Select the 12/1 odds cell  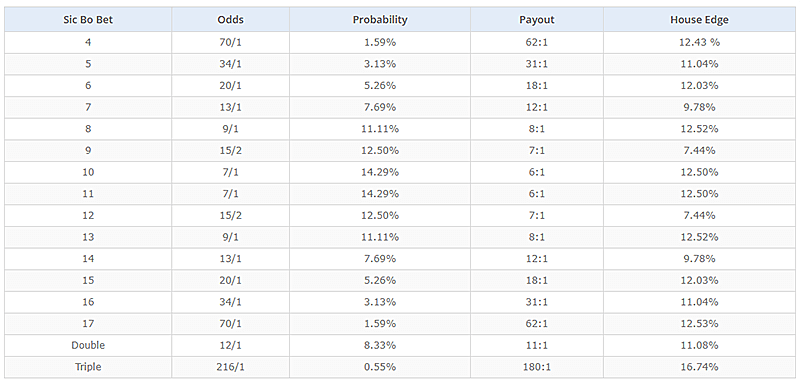click(231, 345)
